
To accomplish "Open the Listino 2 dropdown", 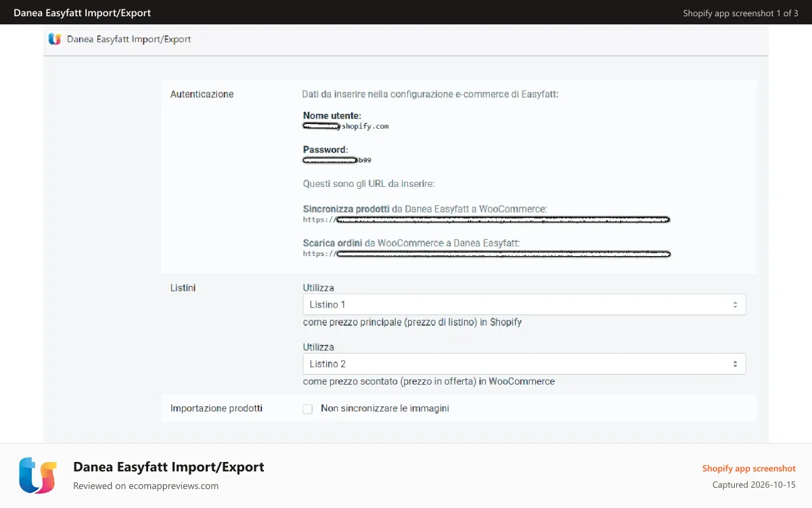I will 524,364.
